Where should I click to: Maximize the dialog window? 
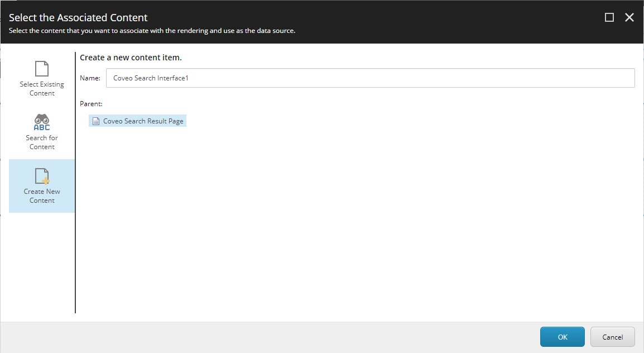coord(609,17)
